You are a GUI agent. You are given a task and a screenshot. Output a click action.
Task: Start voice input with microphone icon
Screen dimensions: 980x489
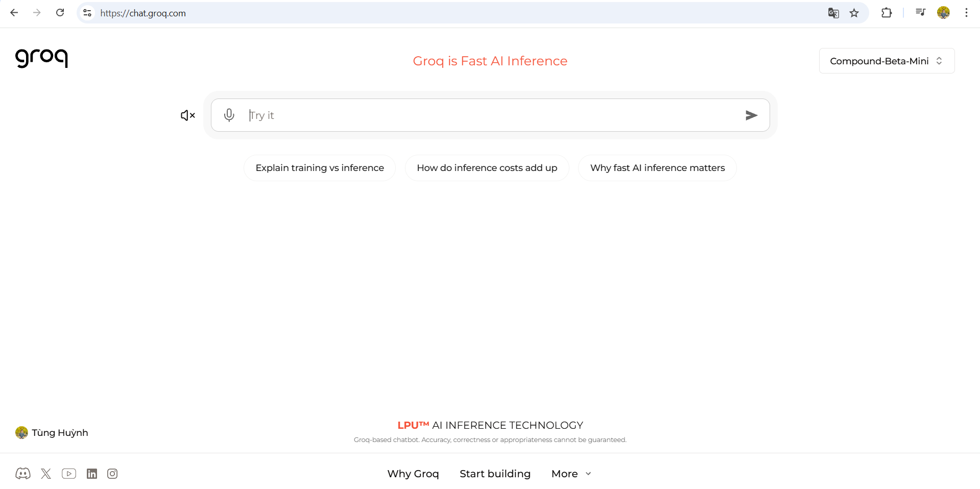(x=229, y=115)
